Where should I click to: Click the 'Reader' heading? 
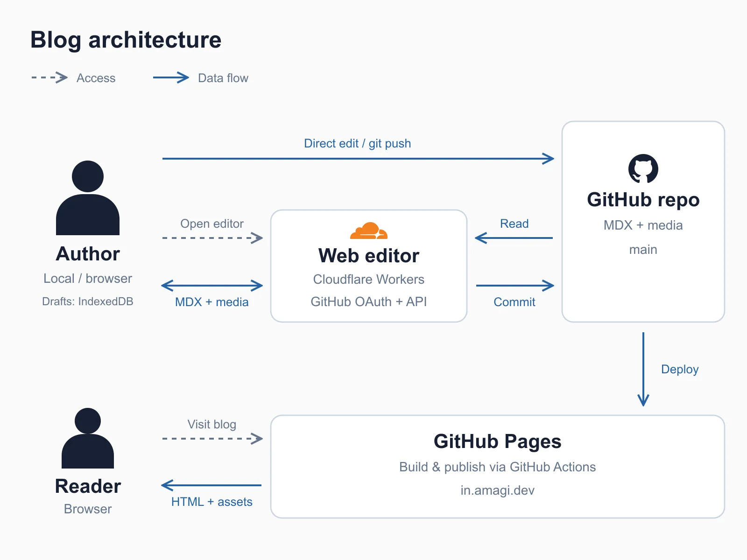click(88, 486)
